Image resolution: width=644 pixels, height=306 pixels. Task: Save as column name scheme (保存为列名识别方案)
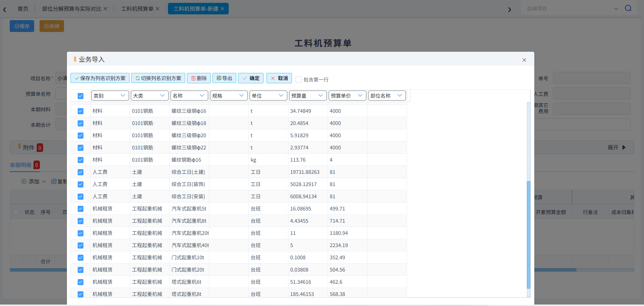100,78
